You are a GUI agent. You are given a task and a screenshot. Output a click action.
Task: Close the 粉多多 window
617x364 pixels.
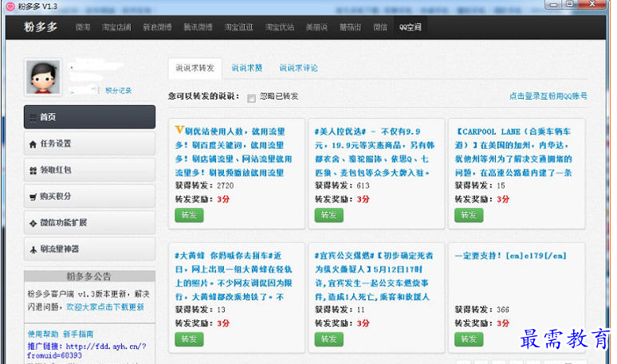[x=591, y=5]
